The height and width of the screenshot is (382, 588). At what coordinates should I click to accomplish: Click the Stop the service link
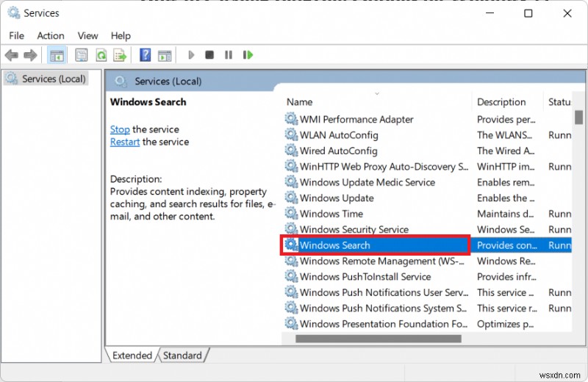pyautogui.click(x=120, y=129)
